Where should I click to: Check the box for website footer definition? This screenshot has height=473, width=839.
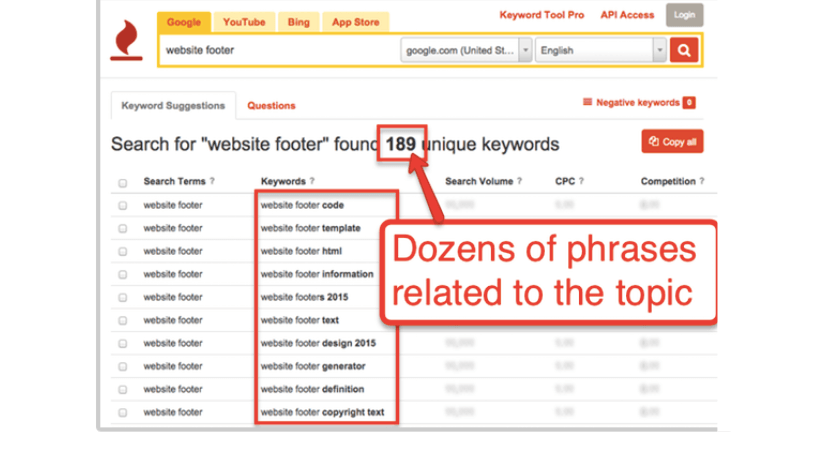pos(123,390)
